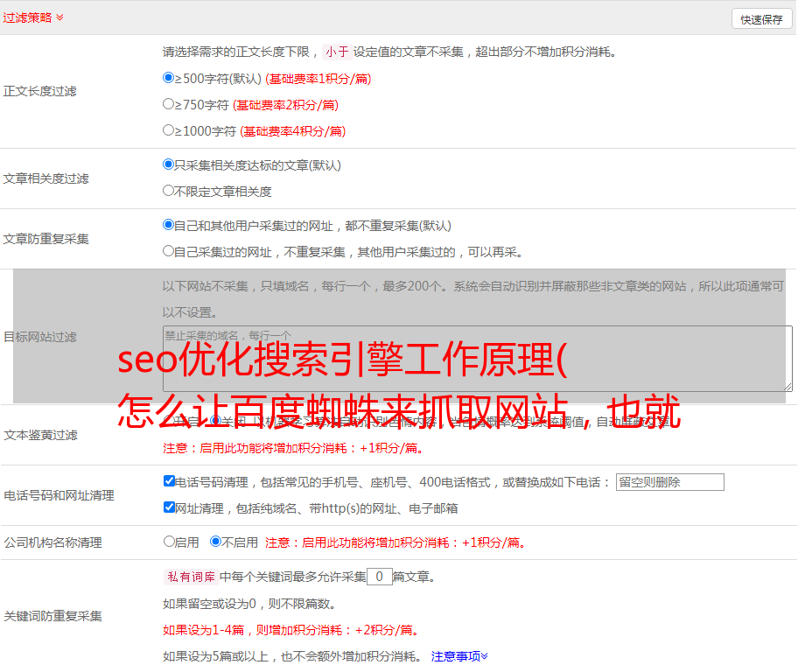Click the 留空则删除 replacement phone field

click(x=669, y=482)
